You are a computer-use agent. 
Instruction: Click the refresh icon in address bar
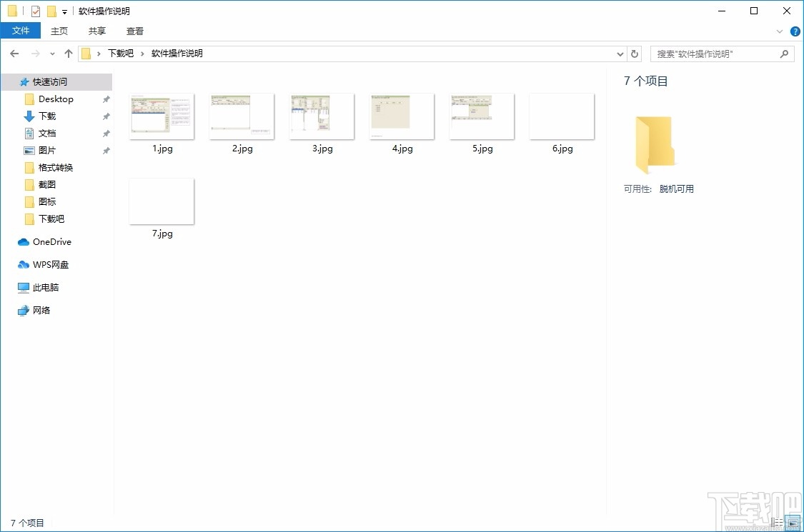click(x=635, y=53)
